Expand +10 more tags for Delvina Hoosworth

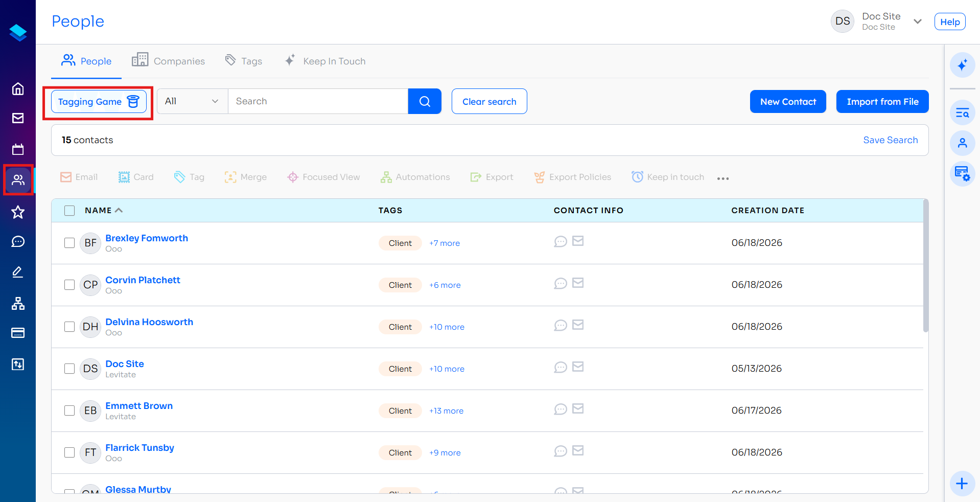tap(447, 327)
